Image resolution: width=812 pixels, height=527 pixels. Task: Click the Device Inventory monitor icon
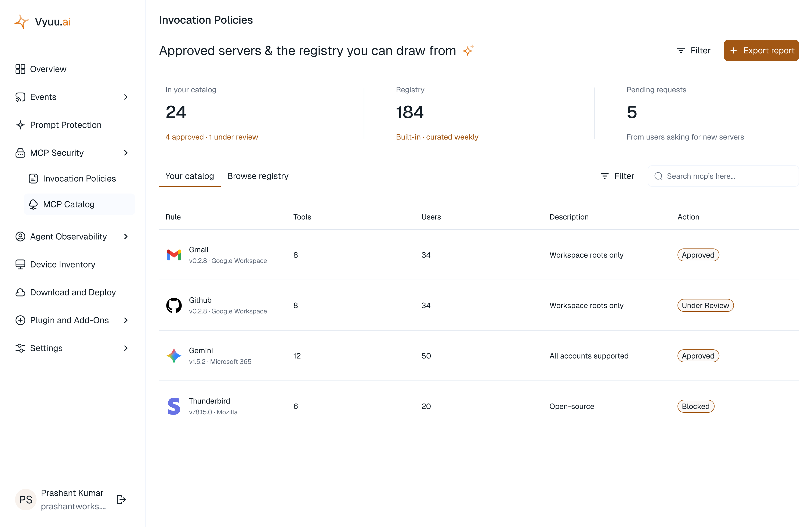[x=20, y=264]
